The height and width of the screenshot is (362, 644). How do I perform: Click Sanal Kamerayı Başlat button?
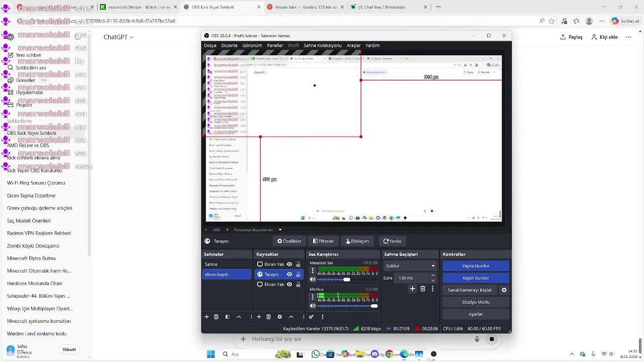coord(470,290)
